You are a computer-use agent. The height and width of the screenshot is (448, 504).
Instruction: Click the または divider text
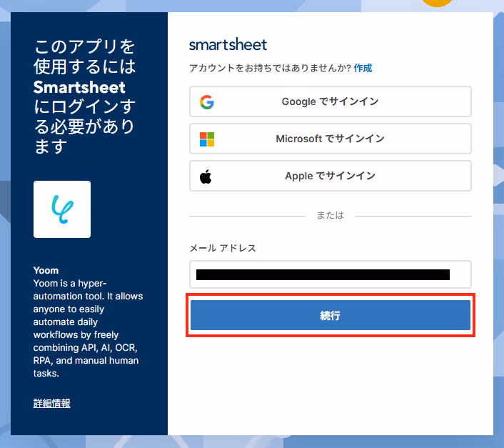click(331, 215)
